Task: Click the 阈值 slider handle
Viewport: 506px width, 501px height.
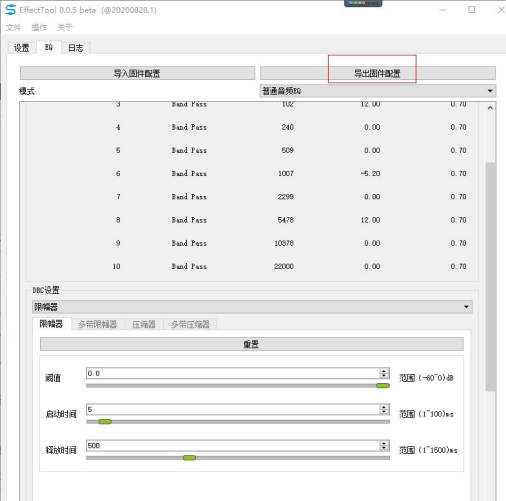Action: coord(383,386)
